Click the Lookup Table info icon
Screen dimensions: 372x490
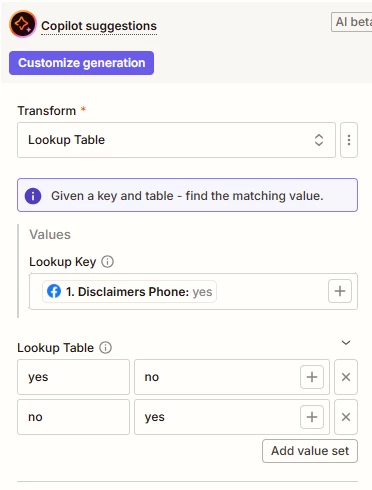pyautogui.click(x=105, y=348)
